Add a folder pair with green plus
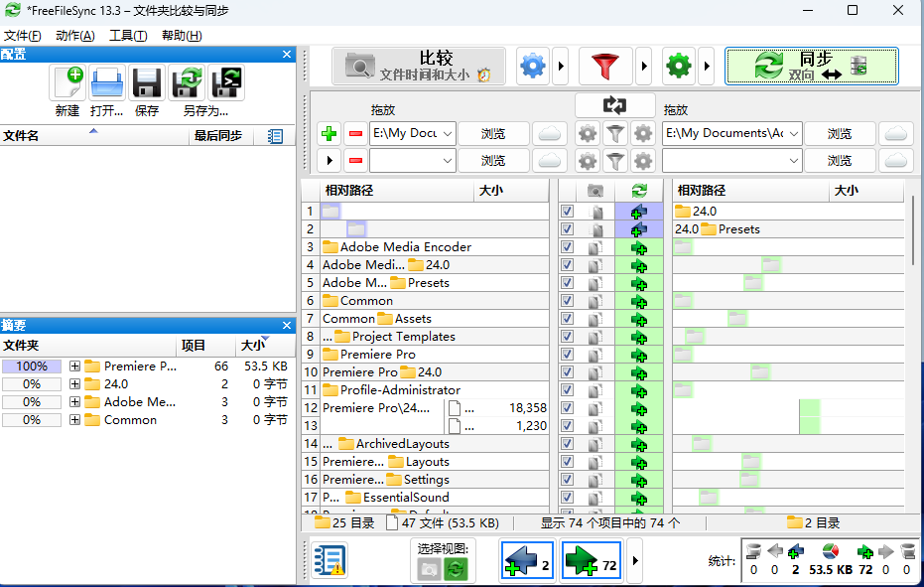 pos(330,133)
